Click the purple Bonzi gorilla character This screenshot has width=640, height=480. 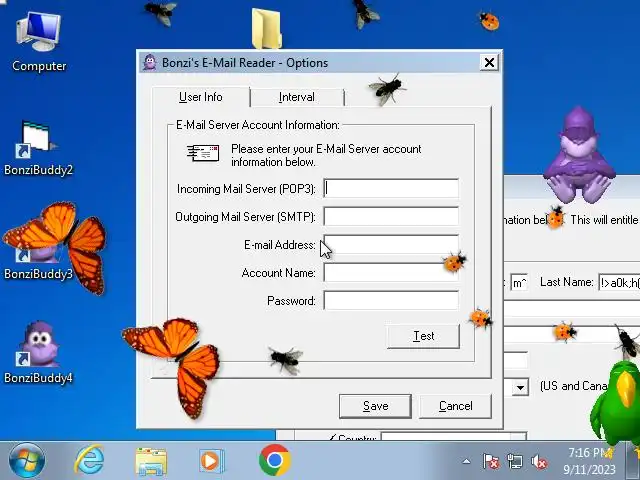coord(579,156)
